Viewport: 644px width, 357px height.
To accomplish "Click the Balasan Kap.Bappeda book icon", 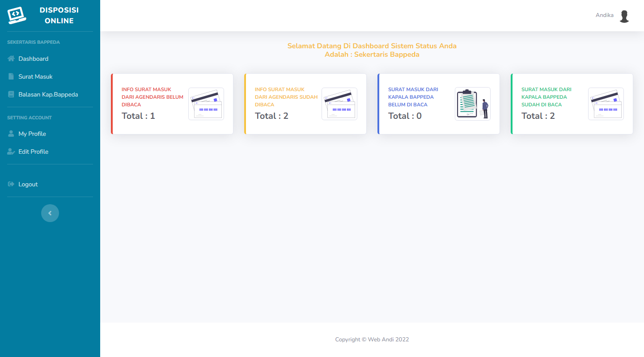I will click(11, 94).
